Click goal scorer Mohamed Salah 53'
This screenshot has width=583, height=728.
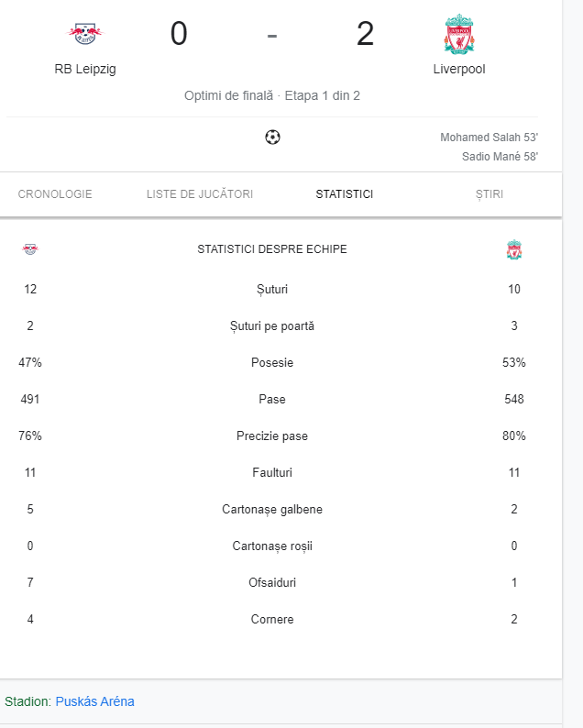(489, 138)
